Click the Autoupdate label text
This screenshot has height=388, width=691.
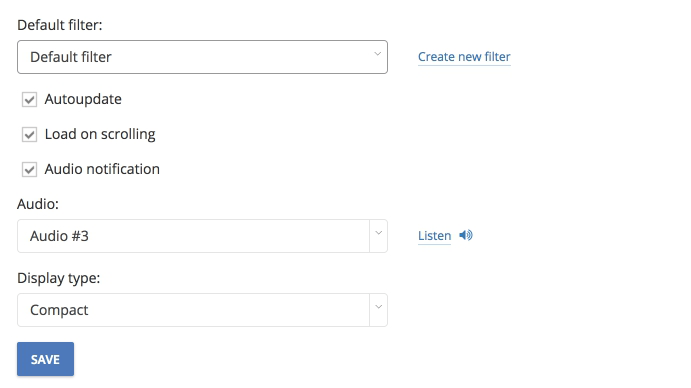tap(83, 99)
